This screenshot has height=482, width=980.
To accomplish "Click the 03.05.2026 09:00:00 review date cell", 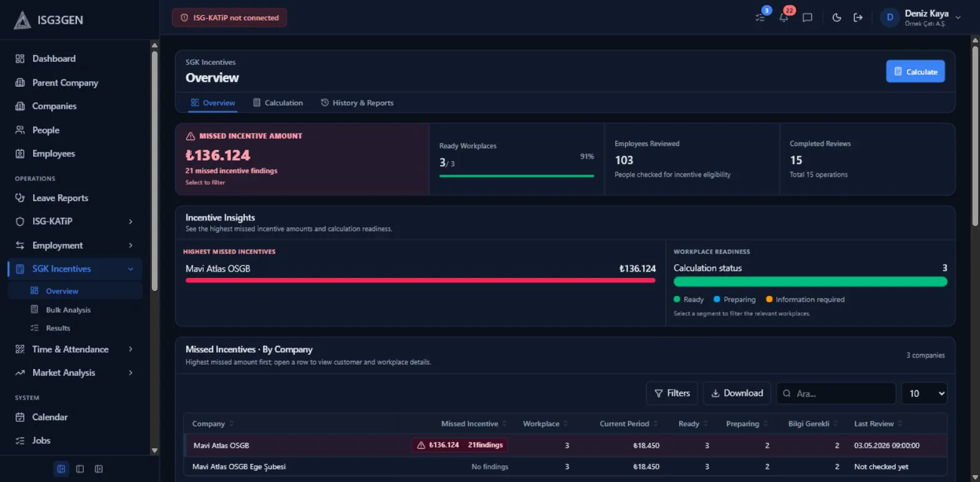I will pos(886,446).
